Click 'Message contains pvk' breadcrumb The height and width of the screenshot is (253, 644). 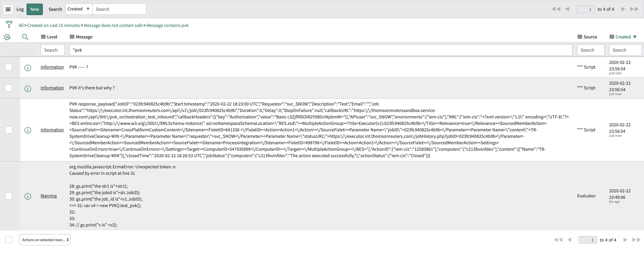coord(167,25)
